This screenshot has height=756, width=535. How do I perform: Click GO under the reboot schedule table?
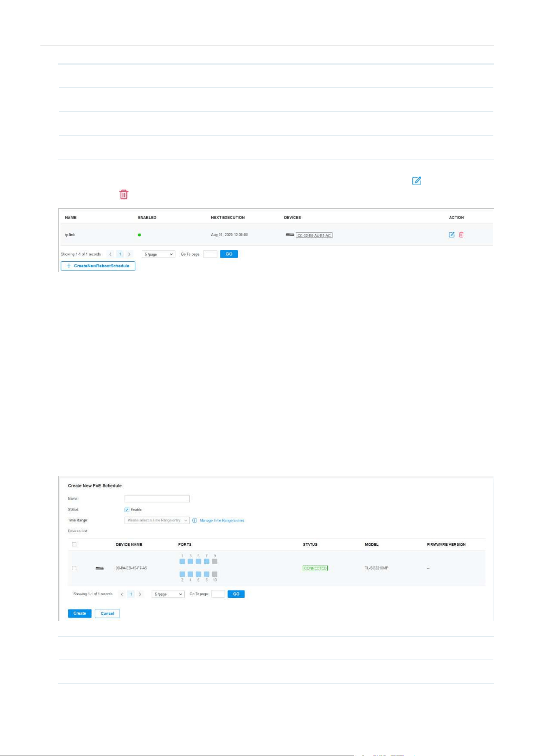229,254
